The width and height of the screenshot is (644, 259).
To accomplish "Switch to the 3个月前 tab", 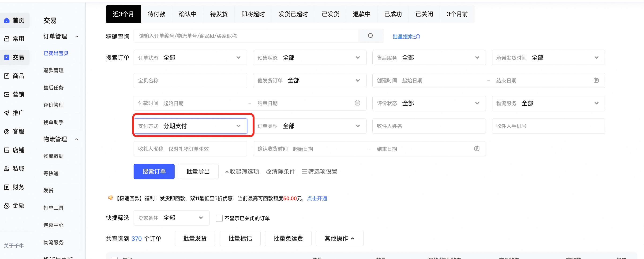I will click(457, 14).
